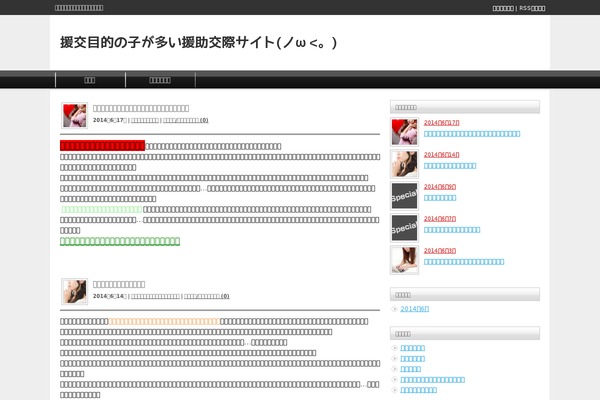Viewport: 600px width, 400px height.
Task: Click the green underlined link ending the first post
Action: [120, 241]
